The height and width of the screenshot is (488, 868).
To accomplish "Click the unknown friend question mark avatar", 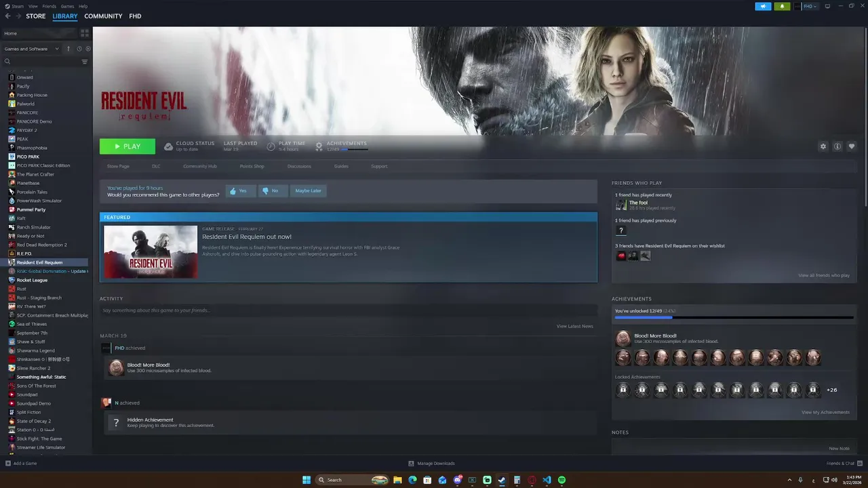I will [620, 230].
